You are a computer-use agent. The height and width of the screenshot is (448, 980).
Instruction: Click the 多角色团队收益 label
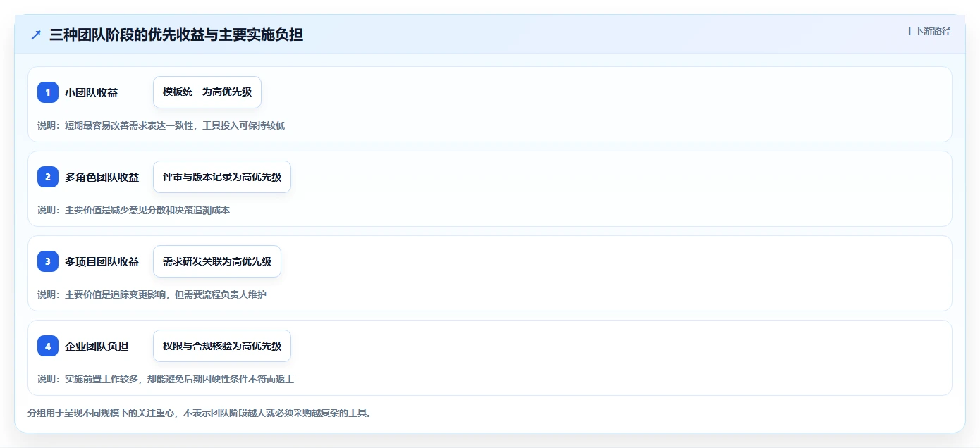pyautogui.click(x=102, y=177)
